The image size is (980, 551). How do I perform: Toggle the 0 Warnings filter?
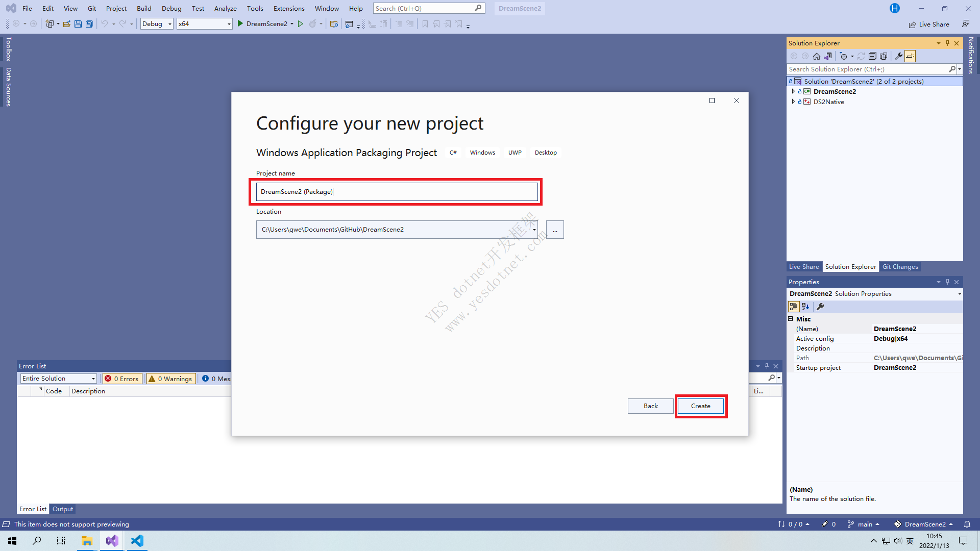(171, 379)
